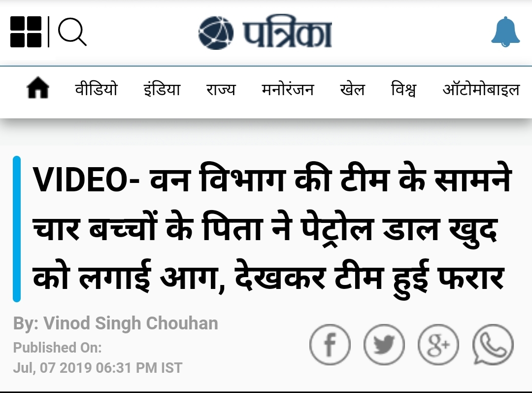Share article on Google Plus

pos(438,344)
